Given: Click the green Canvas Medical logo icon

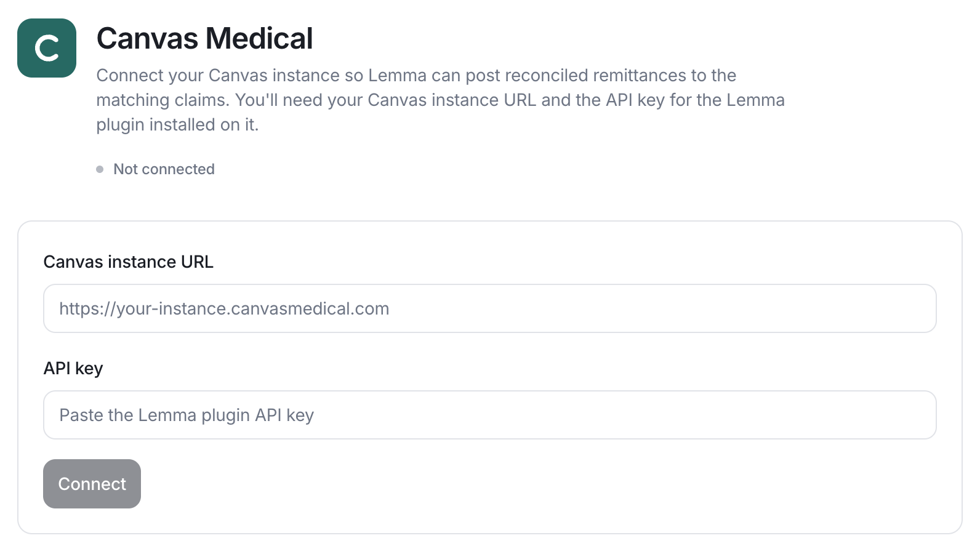Looking at the screenshot, I should pos(47,48).
